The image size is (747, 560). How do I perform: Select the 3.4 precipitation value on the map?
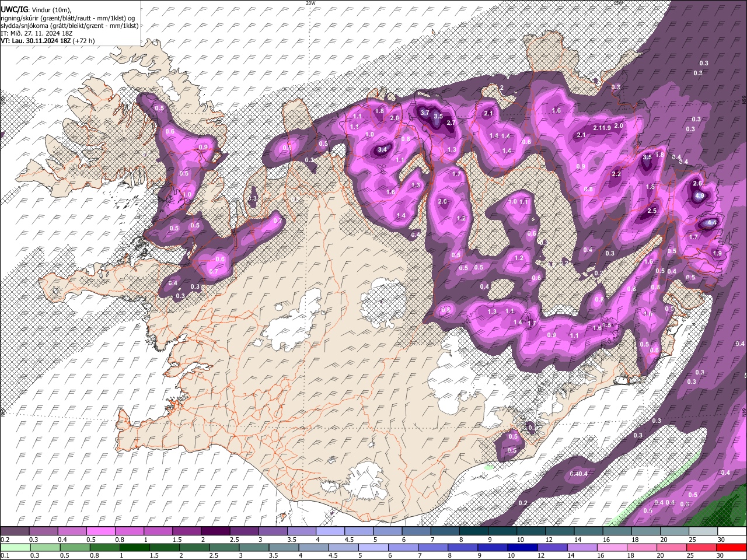click(382, 150)
